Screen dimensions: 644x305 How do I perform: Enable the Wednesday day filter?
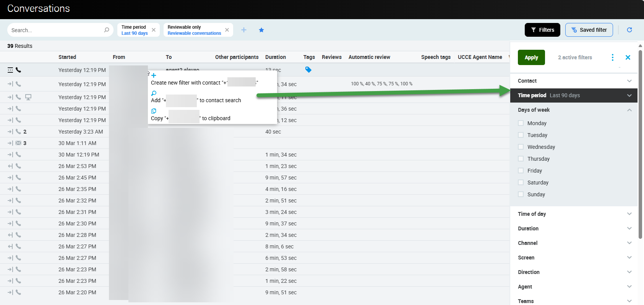[x=521, y=147]
